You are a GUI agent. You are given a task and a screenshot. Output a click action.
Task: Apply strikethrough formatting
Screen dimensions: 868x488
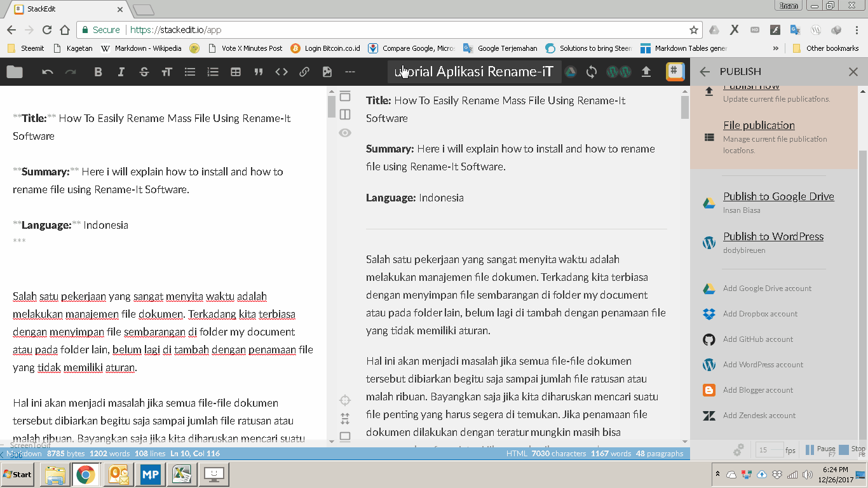144,72
